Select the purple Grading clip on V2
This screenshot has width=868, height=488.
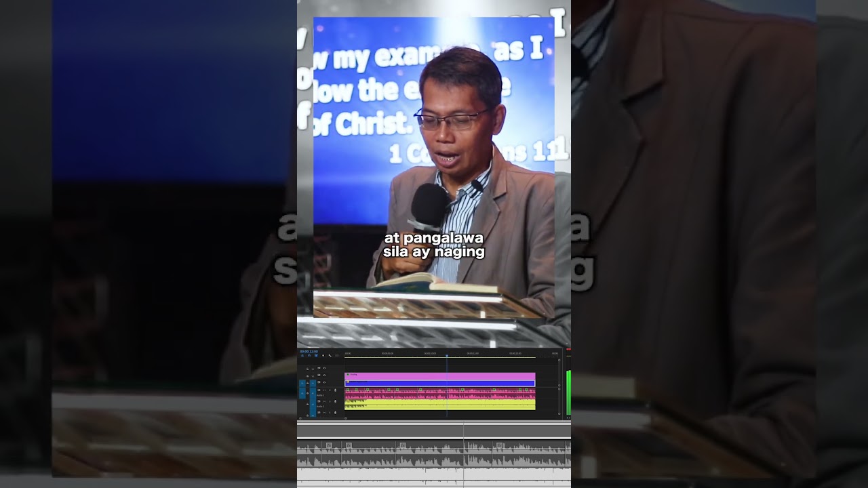click(x=439, y=375)
